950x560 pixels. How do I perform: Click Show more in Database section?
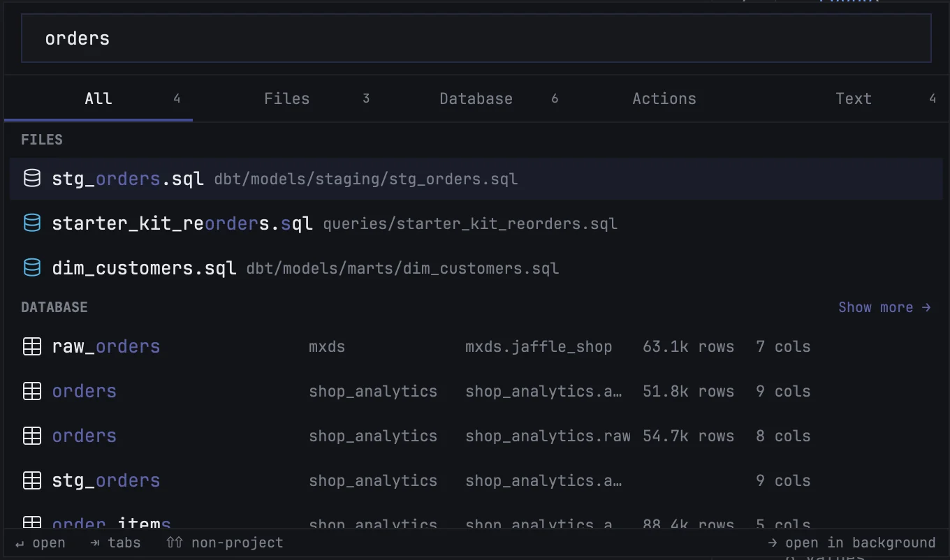coord(885,307)
